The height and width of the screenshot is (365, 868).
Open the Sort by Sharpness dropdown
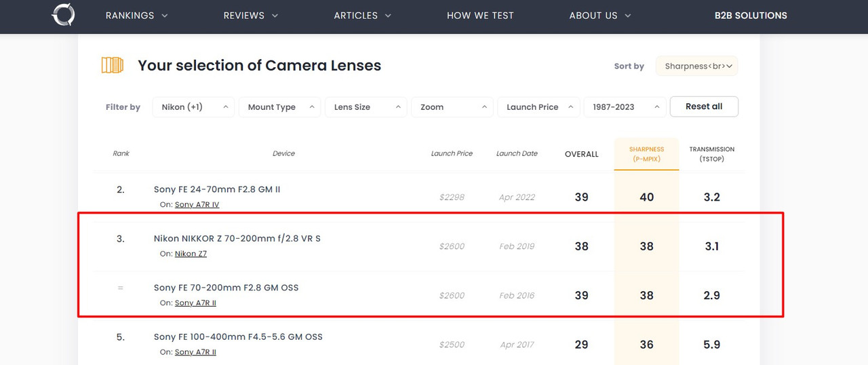click(696, 66)
